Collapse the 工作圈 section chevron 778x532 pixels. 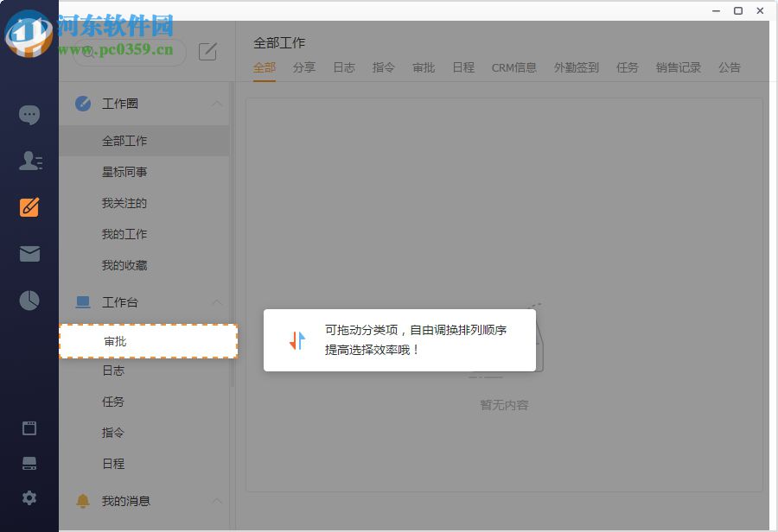[218, 104]
